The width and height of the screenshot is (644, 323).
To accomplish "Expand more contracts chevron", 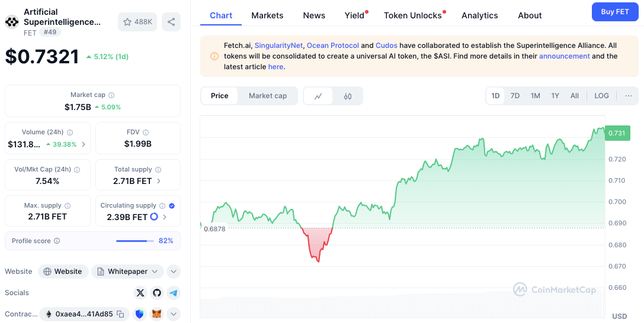I will click(x=174, y=314).
